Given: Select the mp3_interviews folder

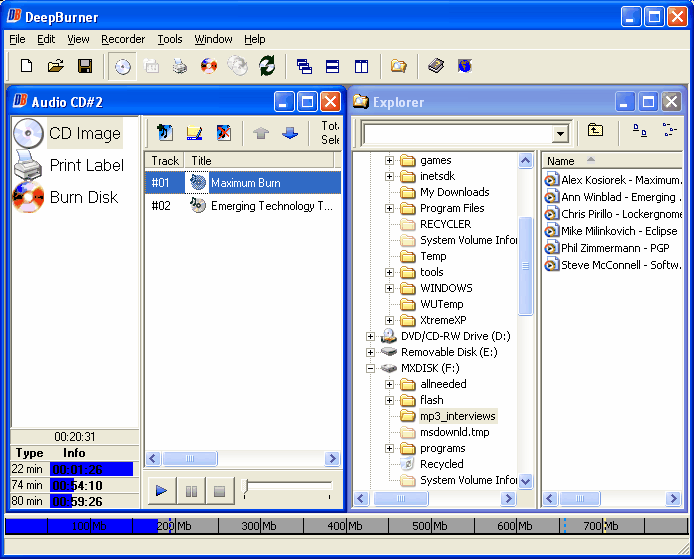Looking at the screenshot, I should click(x=458, y=416).
